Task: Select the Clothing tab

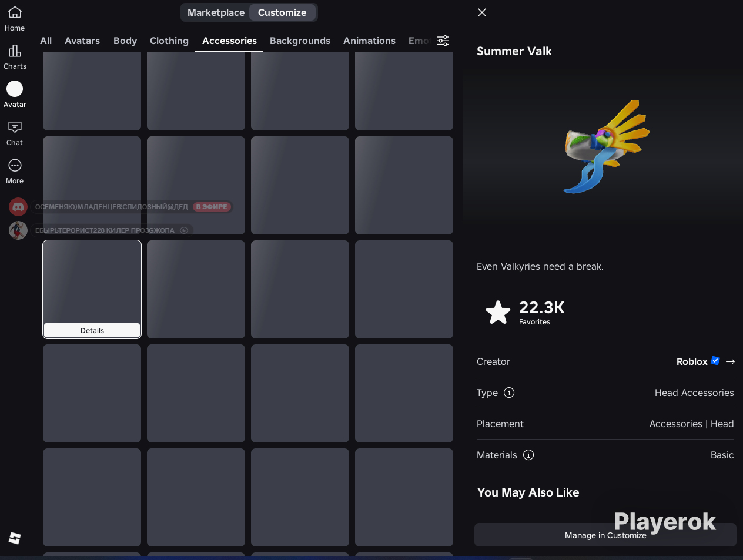Action: click(x=169, y=41)
